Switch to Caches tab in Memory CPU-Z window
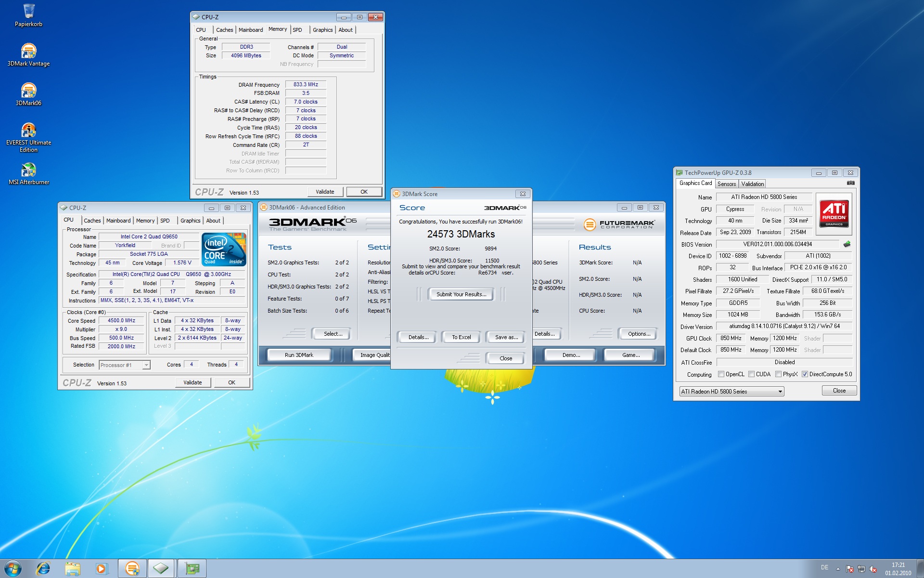 pos(224,30)
